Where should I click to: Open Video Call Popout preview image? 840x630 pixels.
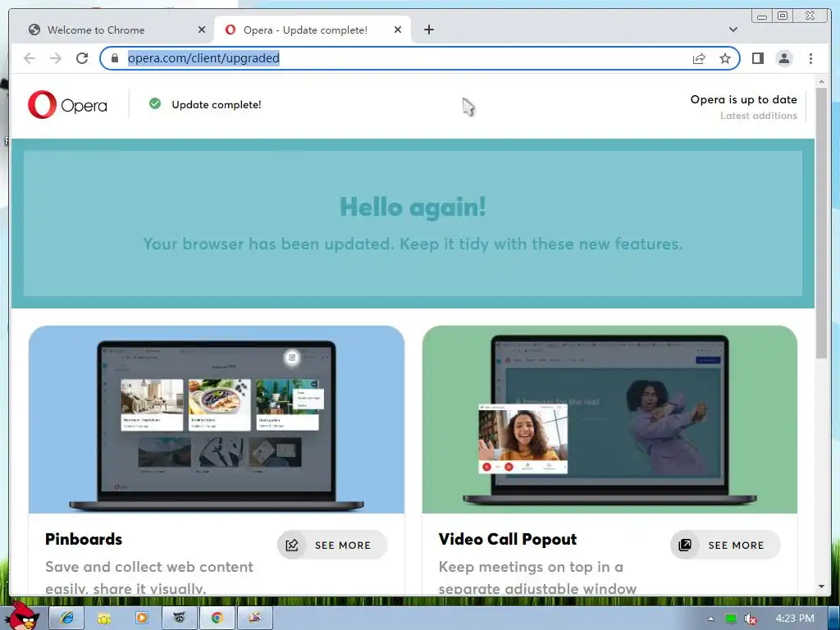click(x=609, y=419)
